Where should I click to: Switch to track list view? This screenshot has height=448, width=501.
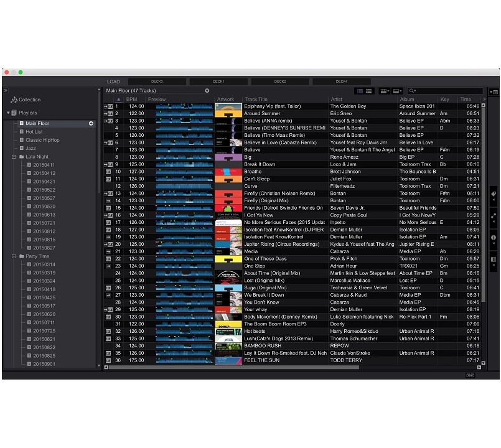[x=368, y=91]
